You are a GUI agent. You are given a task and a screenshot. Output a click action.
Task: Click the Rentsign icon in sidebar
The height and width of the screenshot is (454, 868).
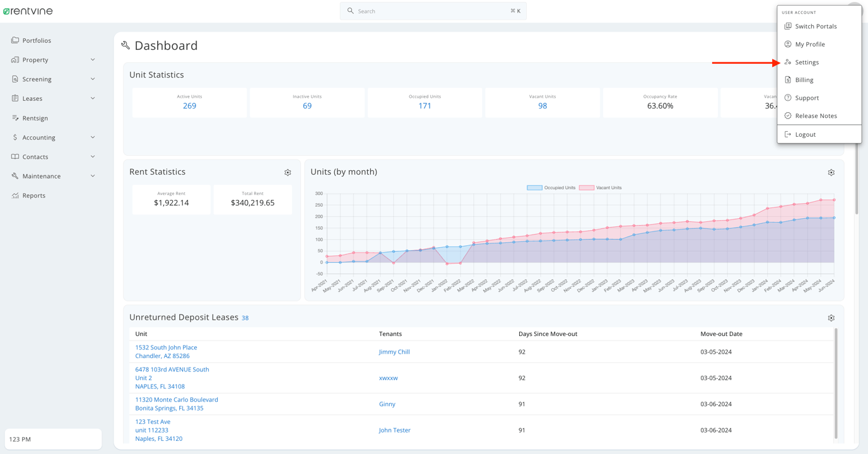15,118
